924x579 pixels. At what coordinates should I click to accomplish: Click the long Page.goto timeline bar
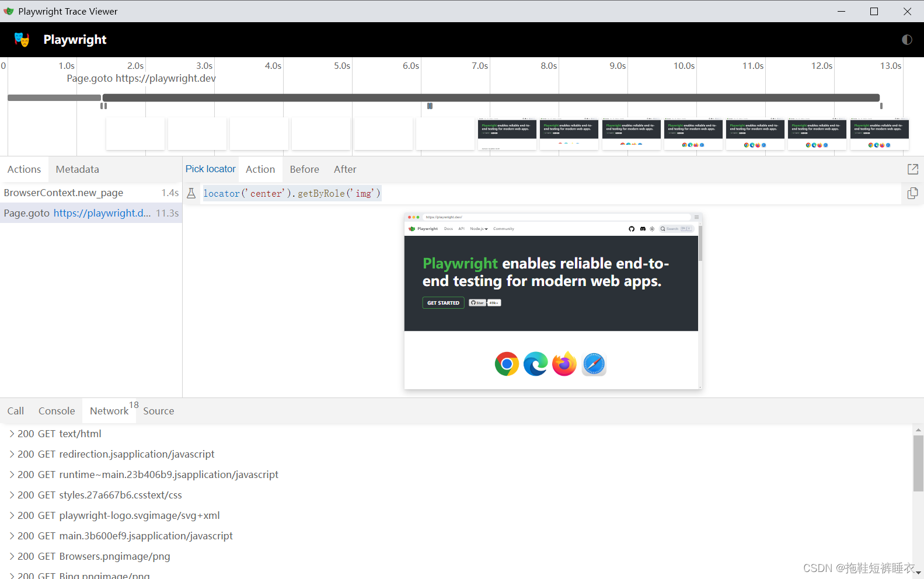point(491,97)
